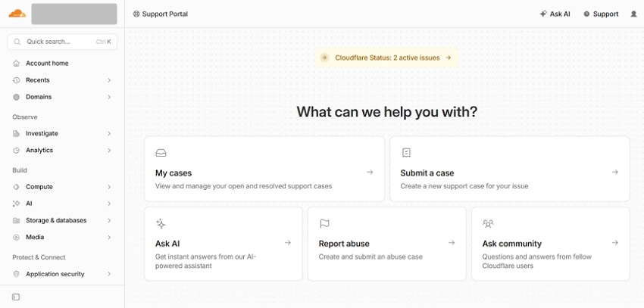Click the people icon on Ask community card

[488, 223]
